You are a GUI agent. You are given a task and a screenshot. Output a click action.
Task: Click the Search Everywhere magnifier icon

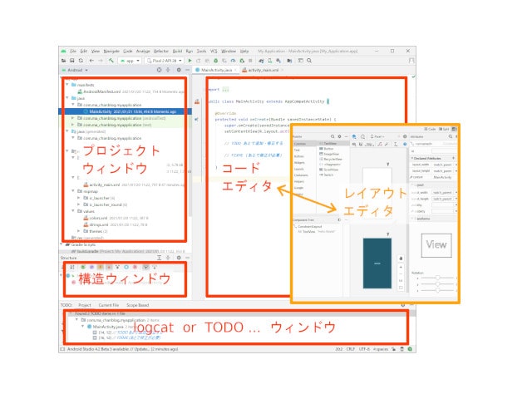(x=309, y=61)
